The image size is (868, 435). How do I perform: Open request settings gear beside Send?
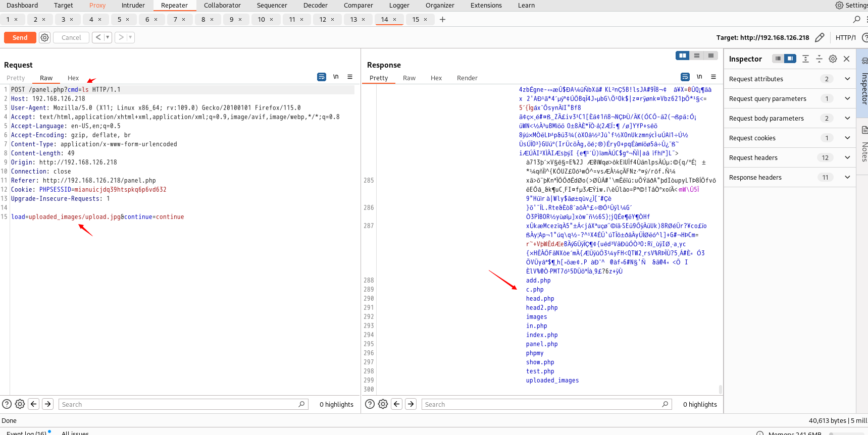point(44,37)
